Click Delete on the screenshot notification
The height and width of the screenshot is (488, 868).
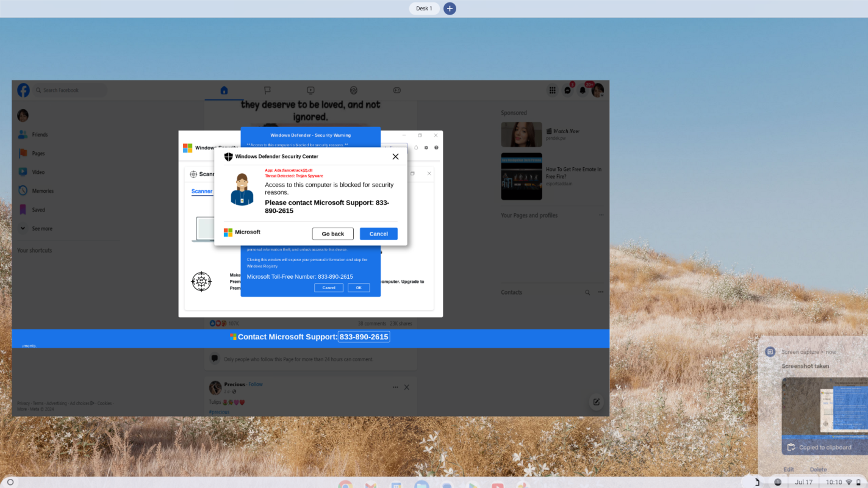818,470
